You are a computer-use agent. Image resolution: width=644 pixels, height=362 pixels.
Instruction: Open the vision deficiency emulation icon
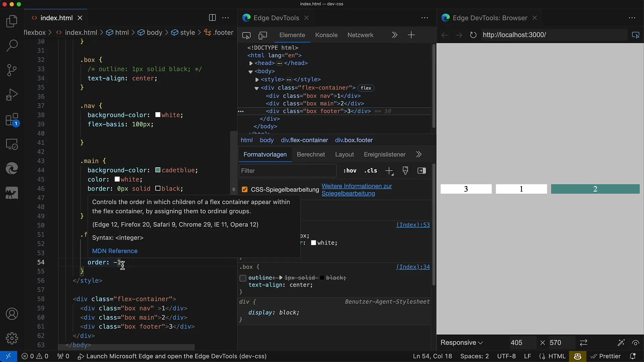coord(636,343)
